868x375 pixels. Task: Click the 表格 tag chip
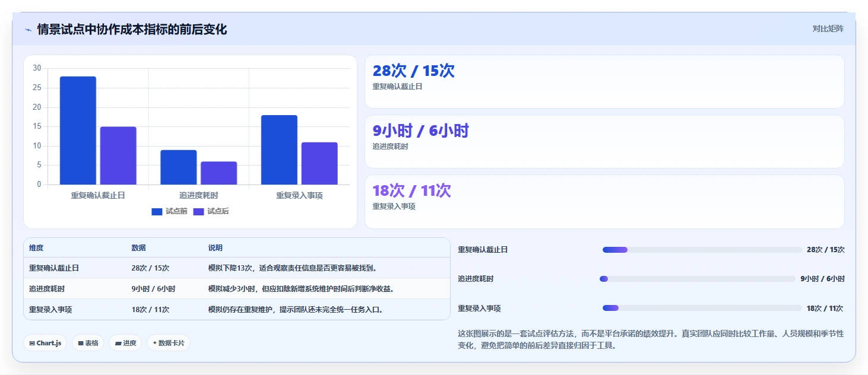[x=88, y=343]
